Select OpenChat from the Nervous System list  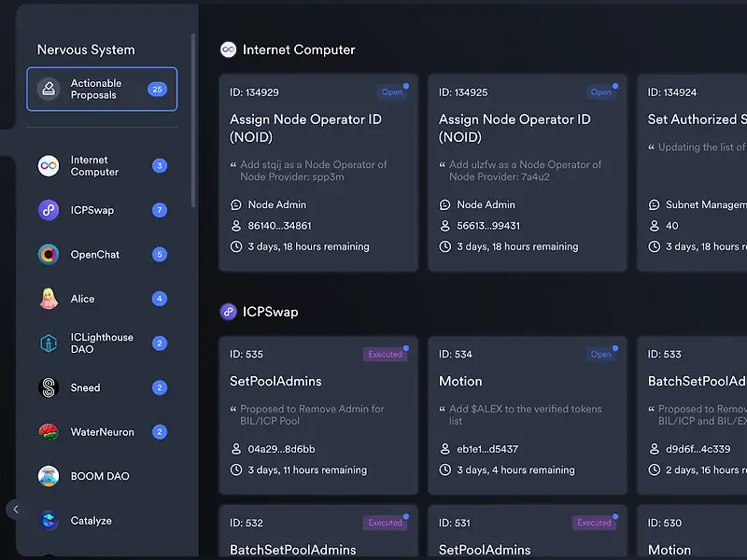(x=95, y=255)
